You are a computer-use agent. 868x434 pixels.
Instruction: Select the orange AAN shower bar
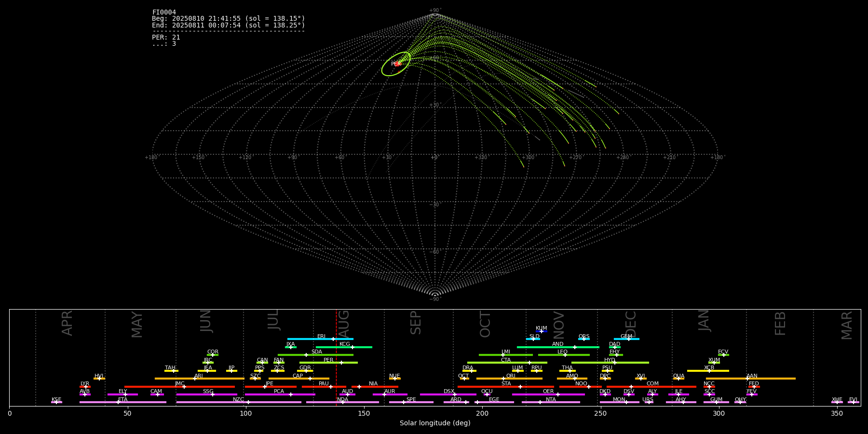click(x=751, y=379)
